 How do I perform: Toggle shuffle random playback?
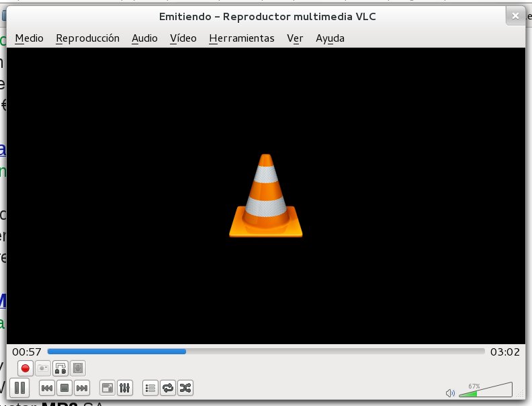pos(185,388)
